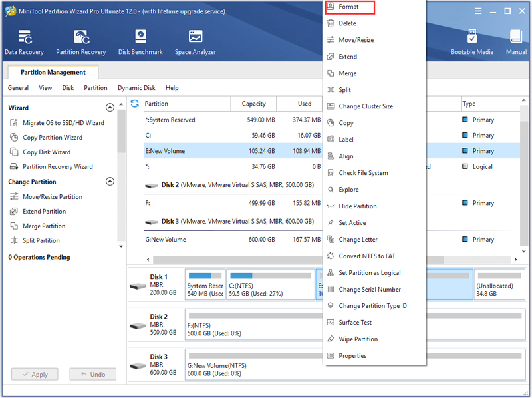This screenshot has height=398, width=532.
Task: Select the F: partition row
Action: [x=233, y=203]
